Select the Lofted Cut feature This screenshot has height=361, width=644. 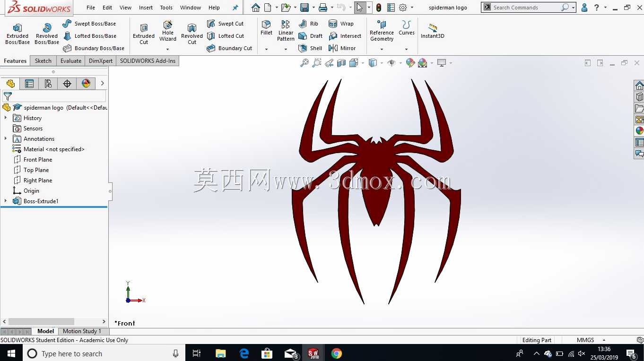click(226, 36)
